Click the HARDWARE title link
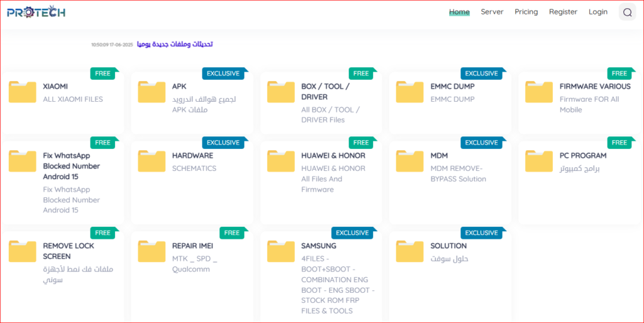The width and height of the screenshot is (644, 323). click(192, 156)
